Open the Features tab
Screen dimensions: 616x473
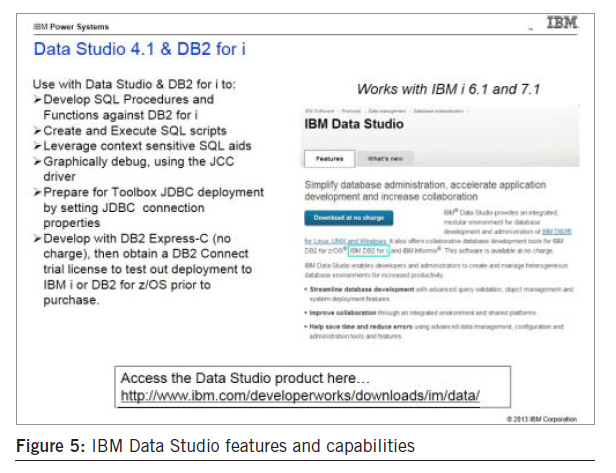pos(330,159)
